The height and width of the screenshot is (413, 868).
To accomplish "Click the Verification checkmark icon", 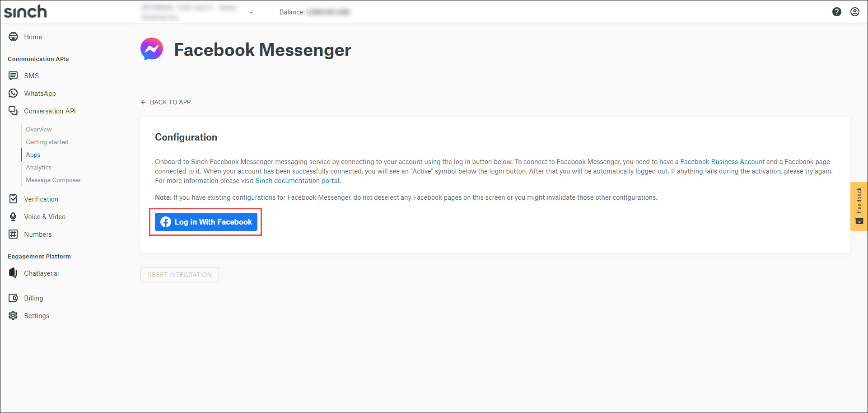I will pos(14,199).
